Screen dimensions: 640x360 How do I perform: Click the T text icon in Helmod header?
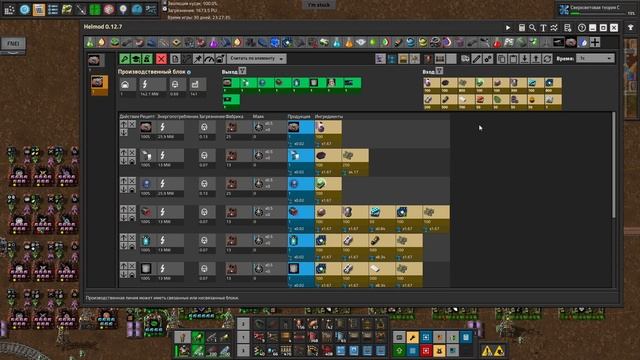point(543,28)
